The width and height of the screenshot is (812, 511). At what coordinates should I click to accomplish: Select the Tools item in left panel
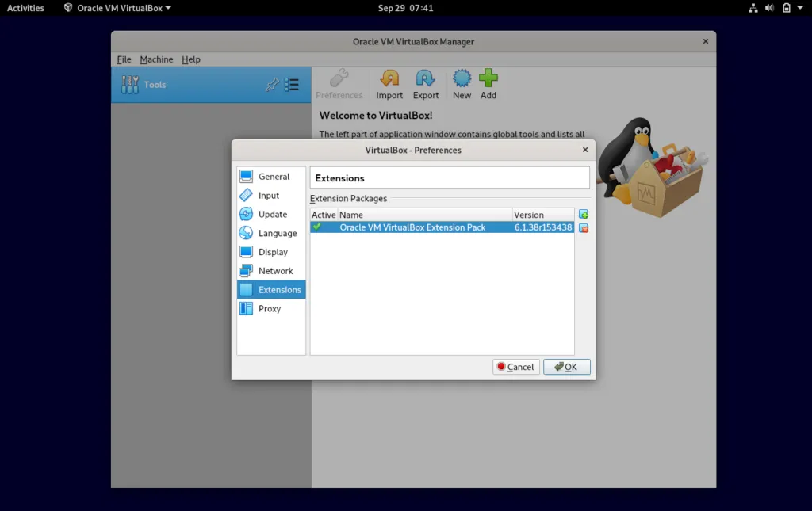coord(211,85)
